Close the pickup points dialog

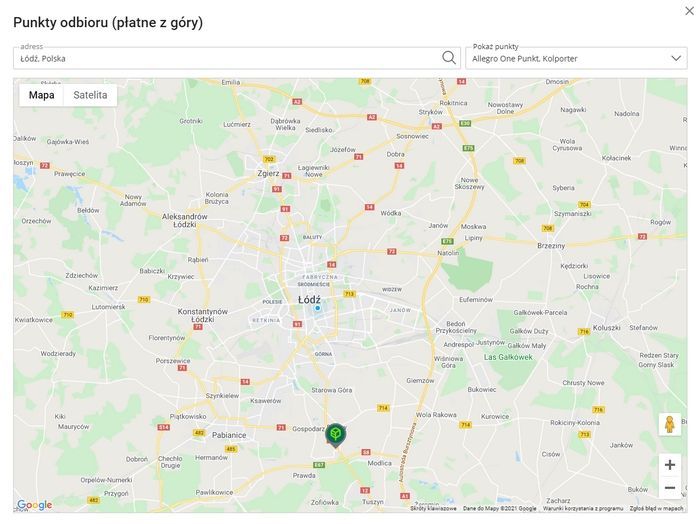(689, 11)
